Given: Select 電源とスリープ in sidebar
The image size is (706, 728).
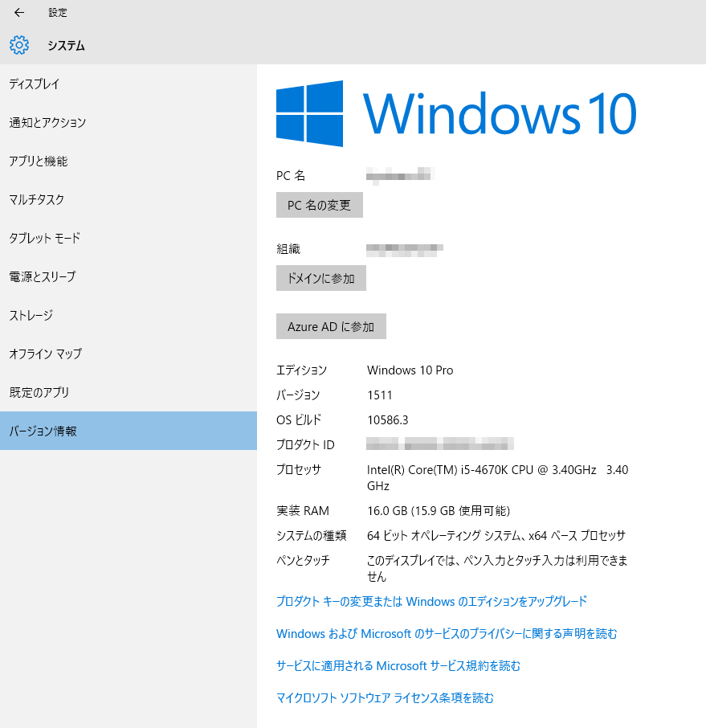Looking at the screenshot, I should pyautogui.click(x=129, y=276).
